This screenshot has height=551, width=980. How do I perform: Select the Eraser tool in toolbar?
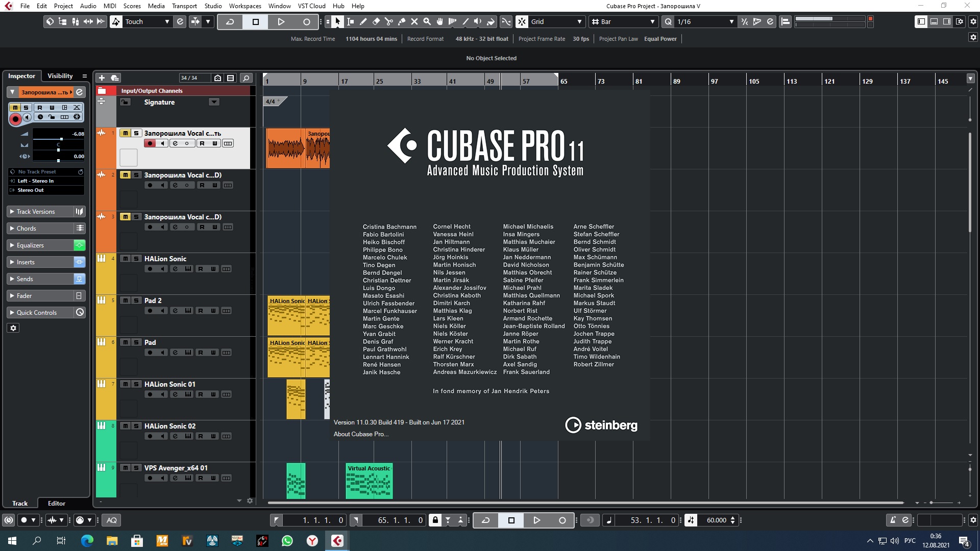(x=376, y=21)
